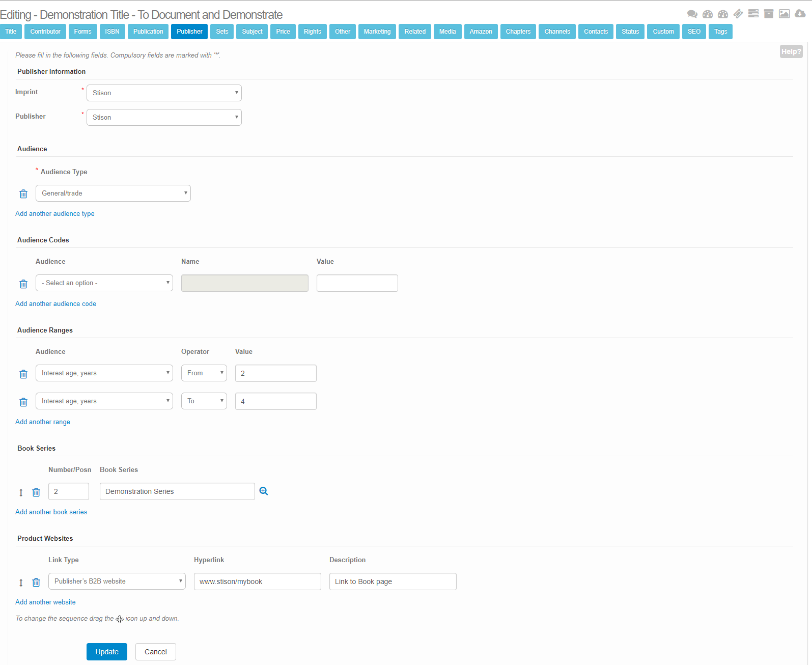Open the Link Type dropdown
Image resolution: width=812 pixels, height=665 pixels.
click(117, 581)
